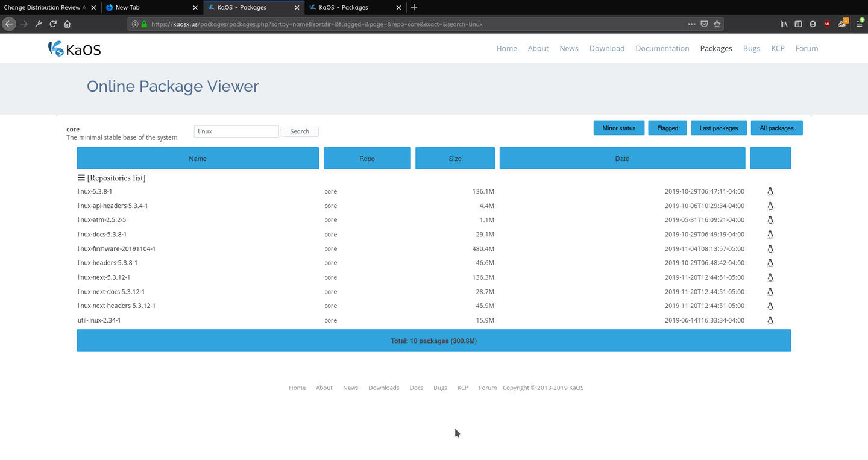Open the wrench developer tools icon
The width and height of the screenshot is (868, 460).
pyautogui.click(x=39, y=24)
